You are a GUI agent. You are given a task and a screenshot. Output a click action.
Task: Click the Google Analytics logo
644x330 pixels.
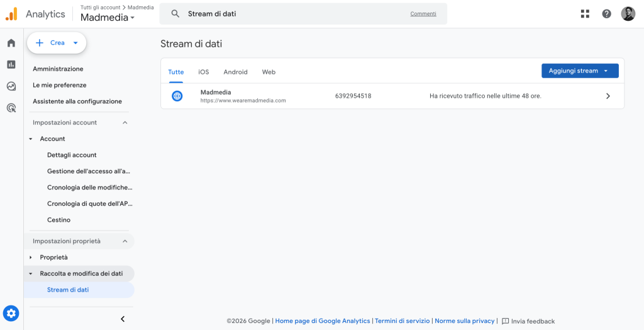point(11,14)
